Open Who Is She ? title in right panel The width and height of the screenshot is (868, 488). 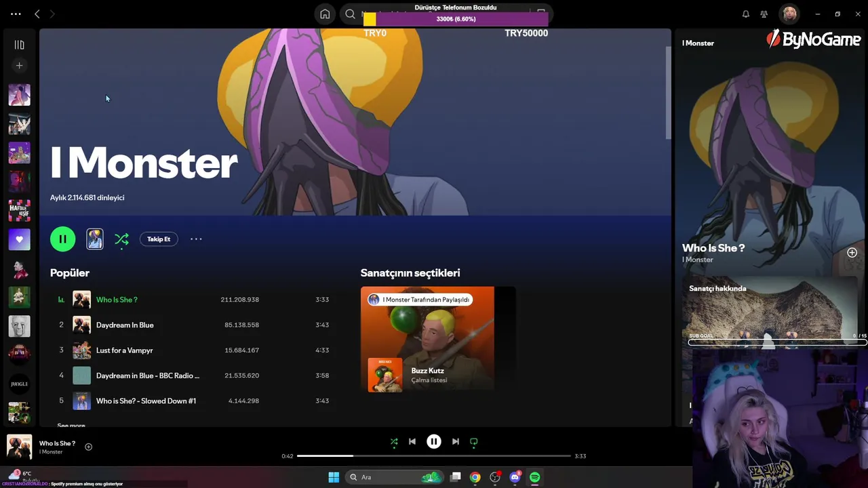(713, 248)
